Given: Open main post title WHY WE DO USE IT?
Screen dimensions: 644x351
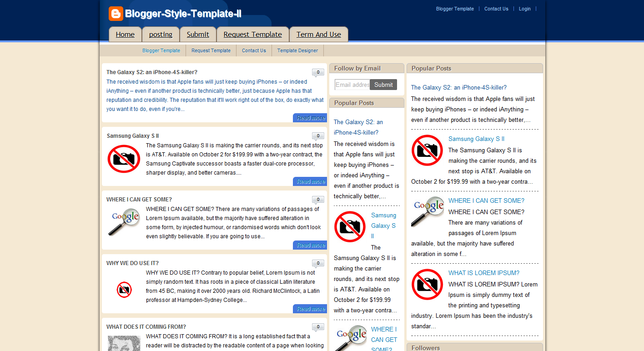Looking at the screenshot, I should coord(132,263).
